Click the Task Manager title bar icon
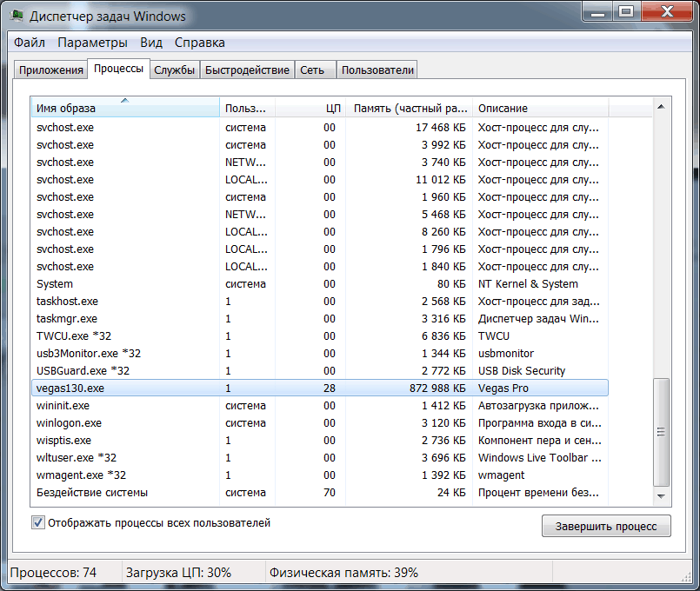 tap(17, 16)
